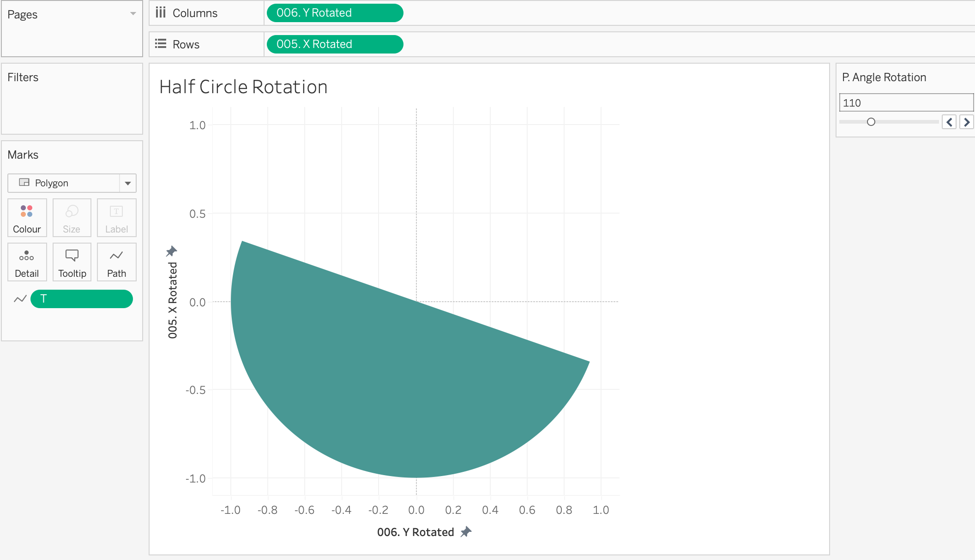Select the 005. X Rotated pill in Rows
The height and width of the screenshot is (560, 975).
[x=335, y=44]
